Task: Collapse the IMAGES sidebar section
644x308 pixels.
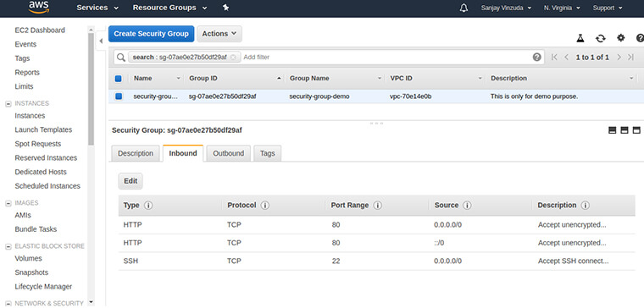Action: (8, 203)
